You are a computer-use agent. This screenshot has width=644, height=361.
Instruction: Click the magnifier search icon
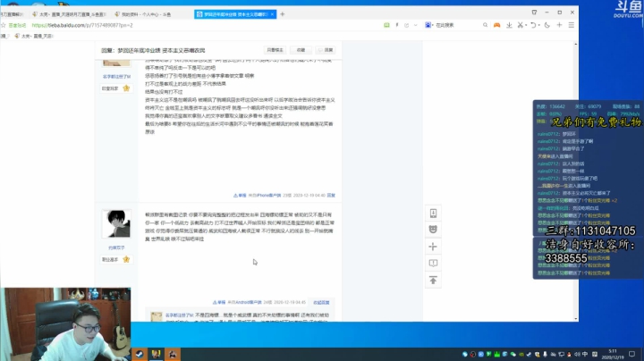485,25
